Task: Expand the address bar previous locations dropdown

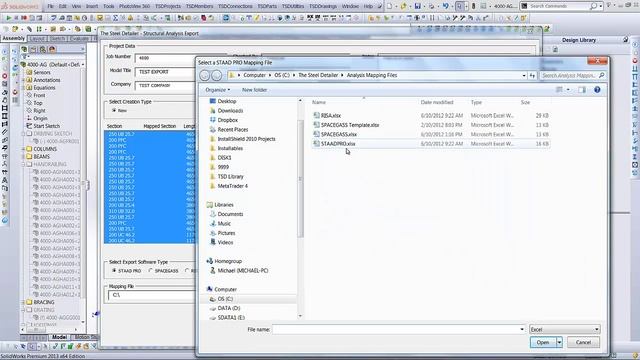Action: tap(524, 76)
